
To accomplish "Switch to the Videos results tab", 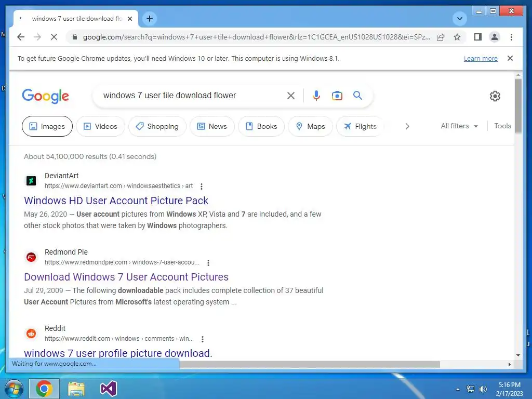I will tap(100, 126).
